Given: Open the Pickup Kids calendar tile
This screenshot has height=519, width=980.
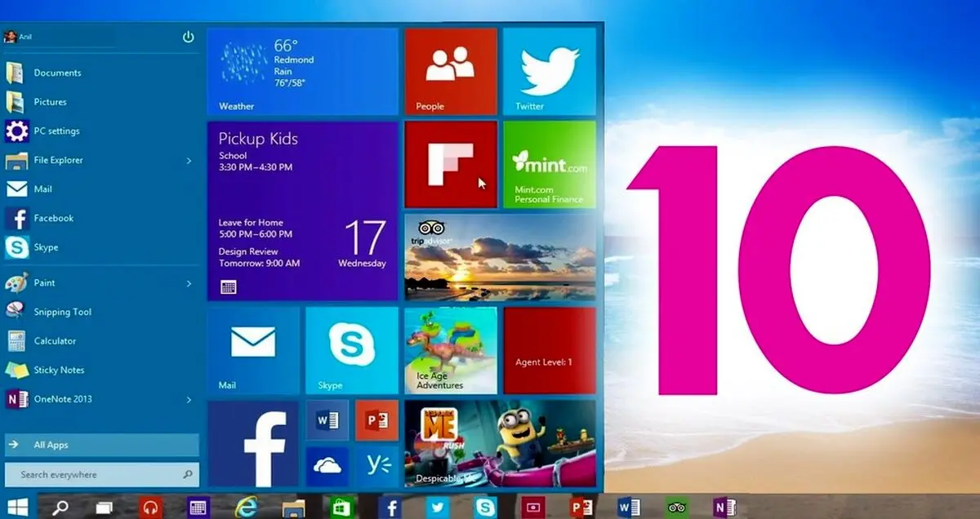Looking at the screenshot, I should click(x=302, y=211).
